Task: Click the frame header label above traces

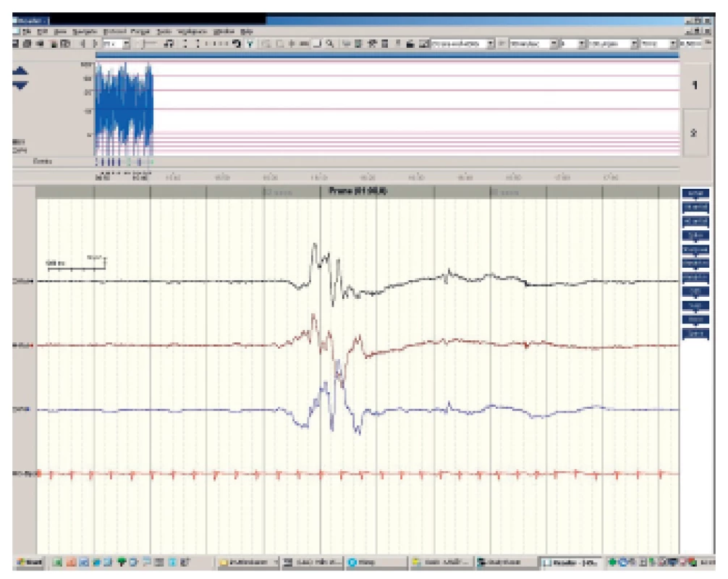Action: click(x=357, y=191)
